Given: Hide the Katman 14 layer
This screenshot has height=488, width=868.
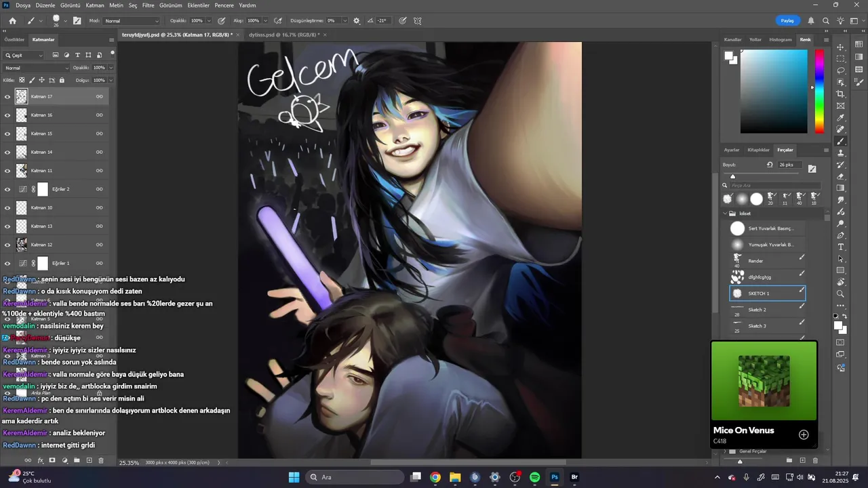Looking at the screenshot, I should pos(7,152).
